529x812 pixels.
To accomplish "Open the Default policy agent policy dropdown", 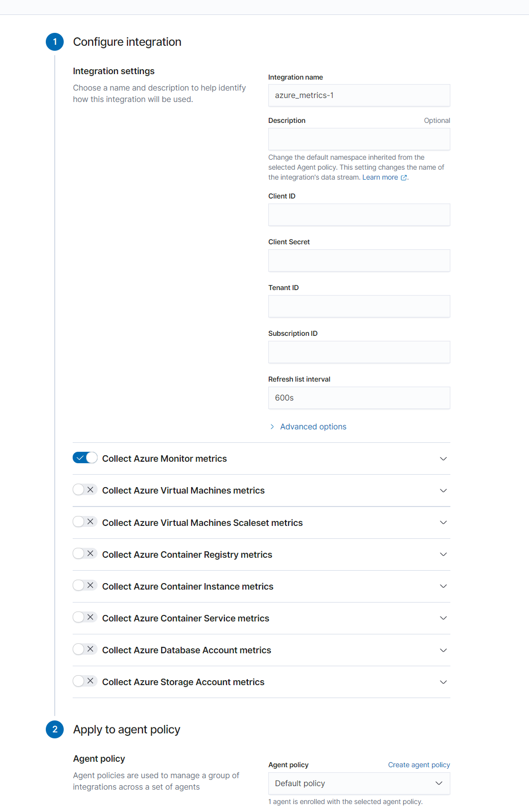I will point(359,783).
